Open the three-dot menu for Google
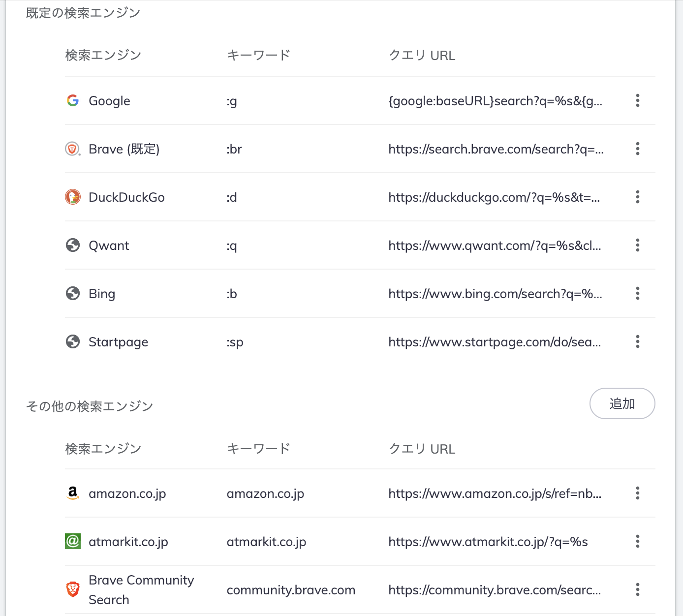The width and height of the screenshot is (683, 616). [637, 100]
